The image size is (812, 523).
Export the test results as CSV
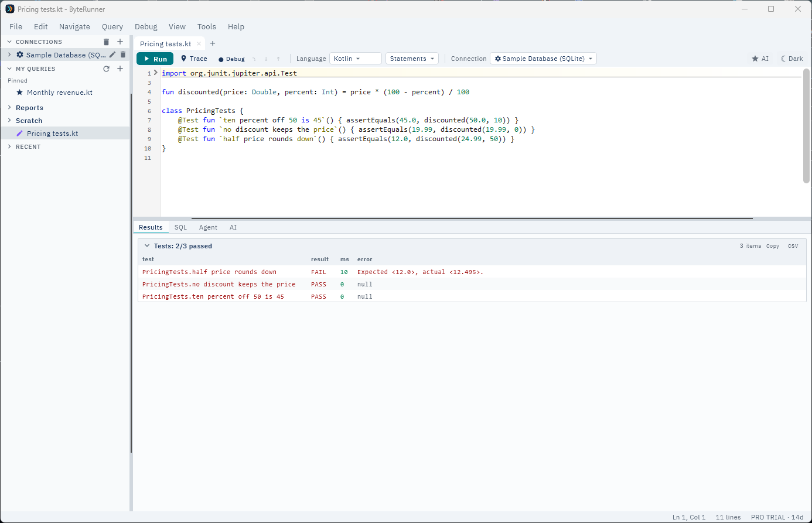pyautogui.click(x=793, y=246)
